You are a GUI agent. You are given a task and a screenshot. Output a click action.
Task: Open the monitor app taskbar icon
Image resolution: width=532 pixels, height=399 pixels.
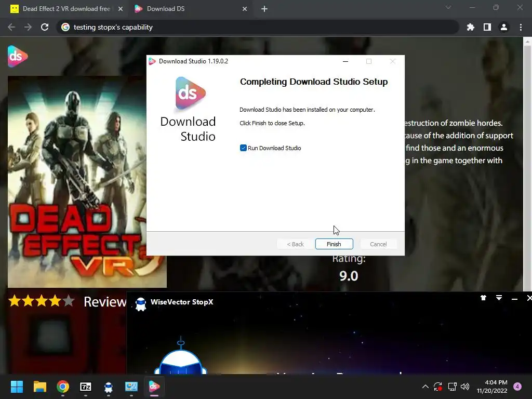pyautogui.click(x=131, y=387)
